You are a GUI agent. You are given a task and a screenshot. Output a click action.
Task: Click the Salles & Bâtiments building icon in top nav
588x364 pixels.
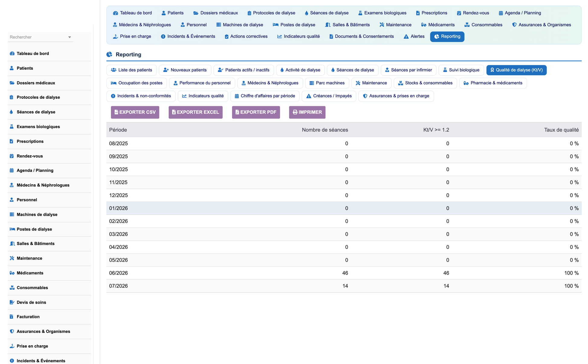pyautogui.click(x=328, y=25)
